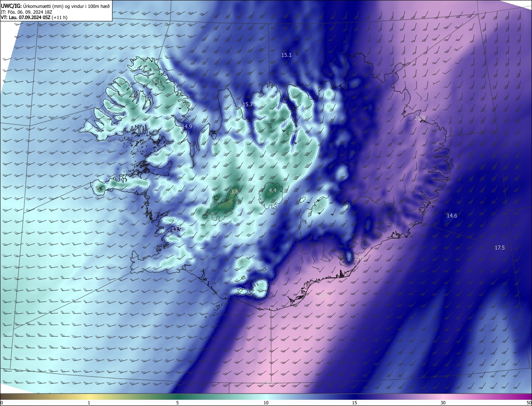
Task: Click the valid time line 'VT: Lau. 07.09.2024 05Z (+11 h)'
Action: pos(34,18)
